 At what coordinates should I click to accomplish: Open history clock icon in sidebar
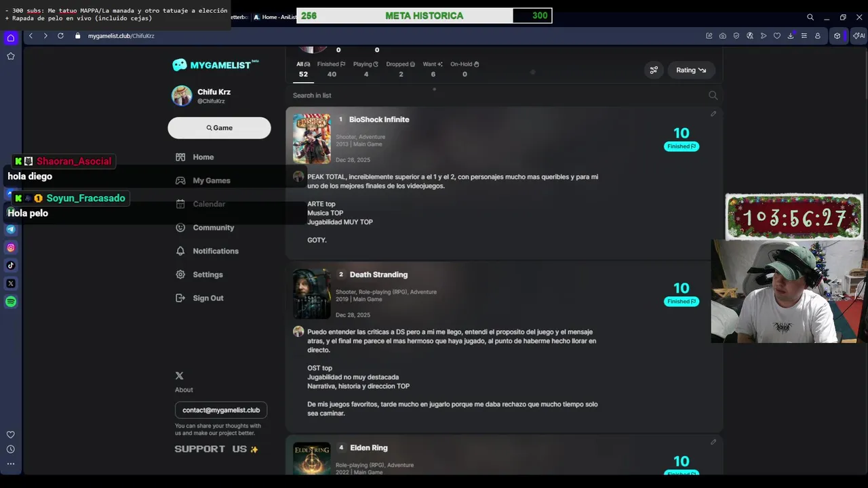(11, 449)
